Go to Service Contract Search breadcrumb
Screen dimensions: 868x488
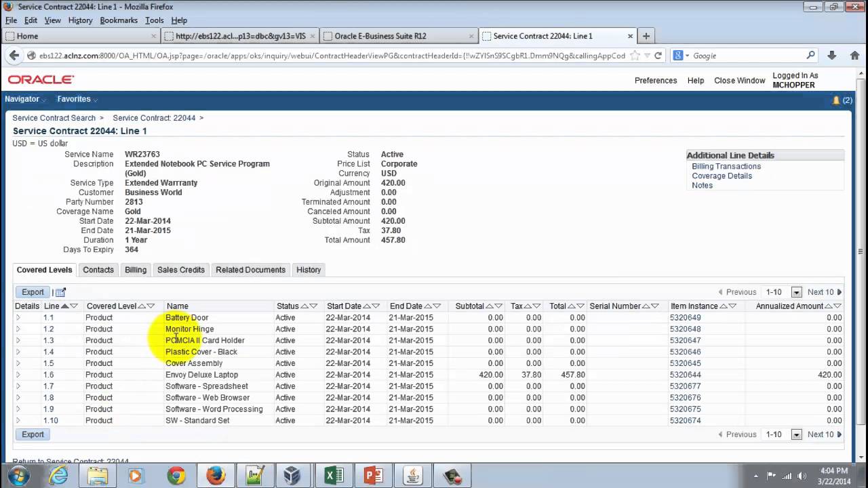pos(54,118)
